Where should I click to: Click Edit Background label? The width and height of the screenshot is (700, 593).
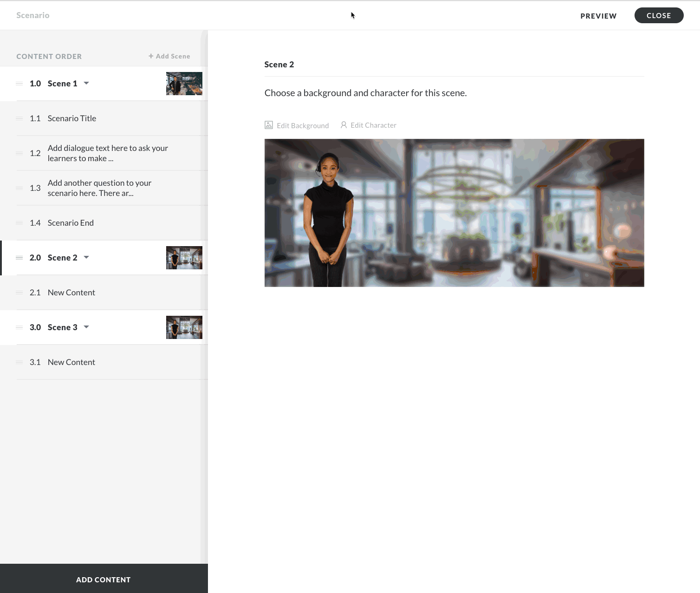click(x=303, y=125)
